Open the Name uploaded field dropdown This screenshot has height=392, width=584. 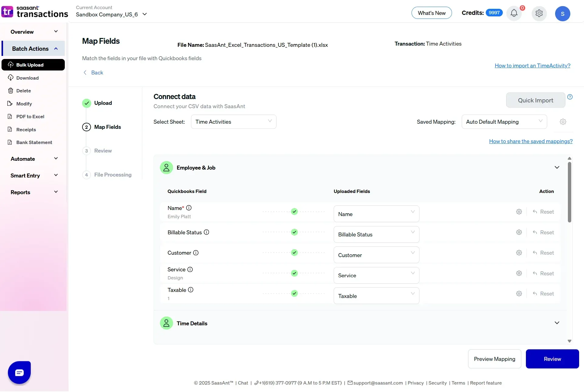pos(376,214)
